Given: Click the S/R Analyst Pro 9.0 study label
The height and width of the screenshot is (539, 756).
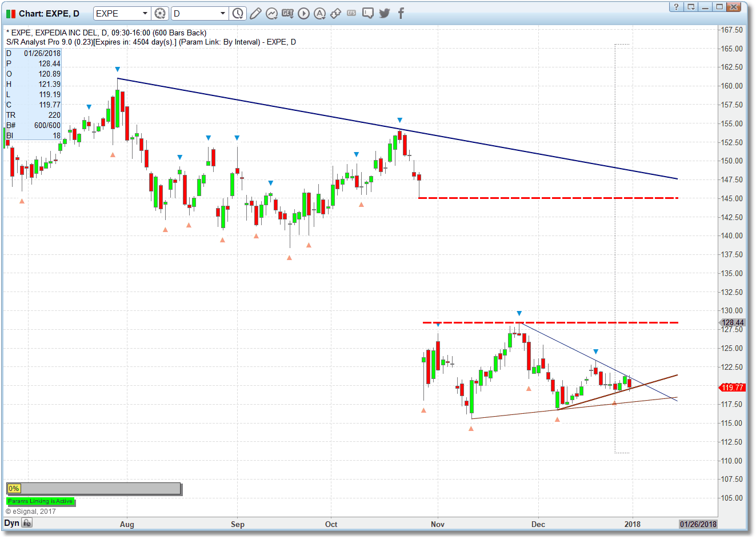Looking at the screenshot, I should (x=151, y=42).
